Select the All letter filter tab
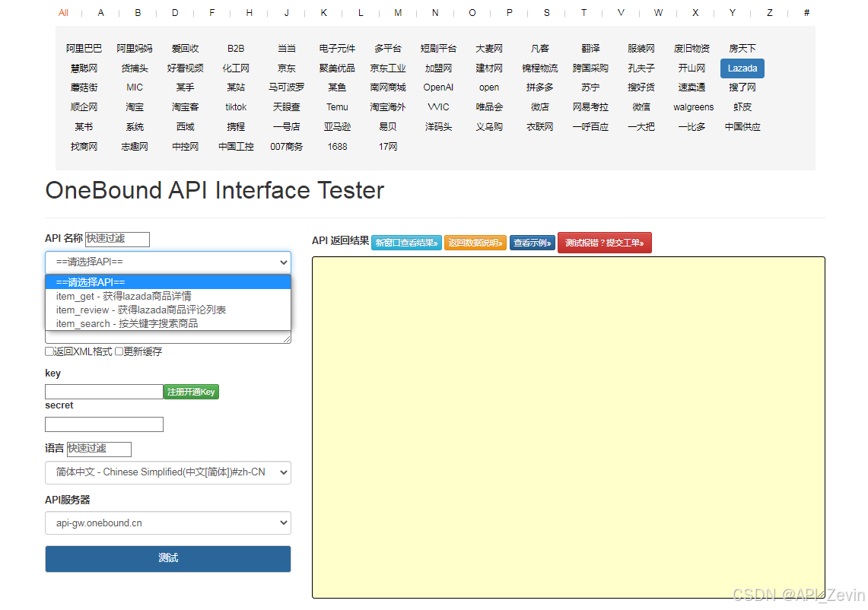 (x=64, y=13)
